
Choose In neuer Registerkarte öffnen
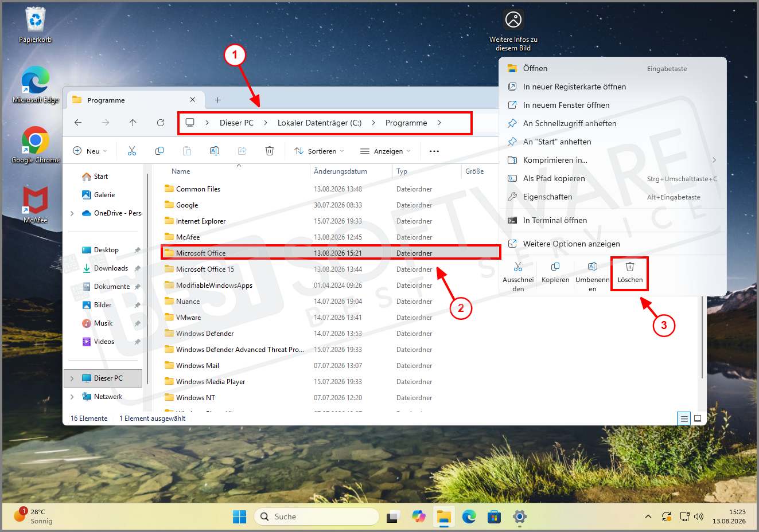point(612,87)
